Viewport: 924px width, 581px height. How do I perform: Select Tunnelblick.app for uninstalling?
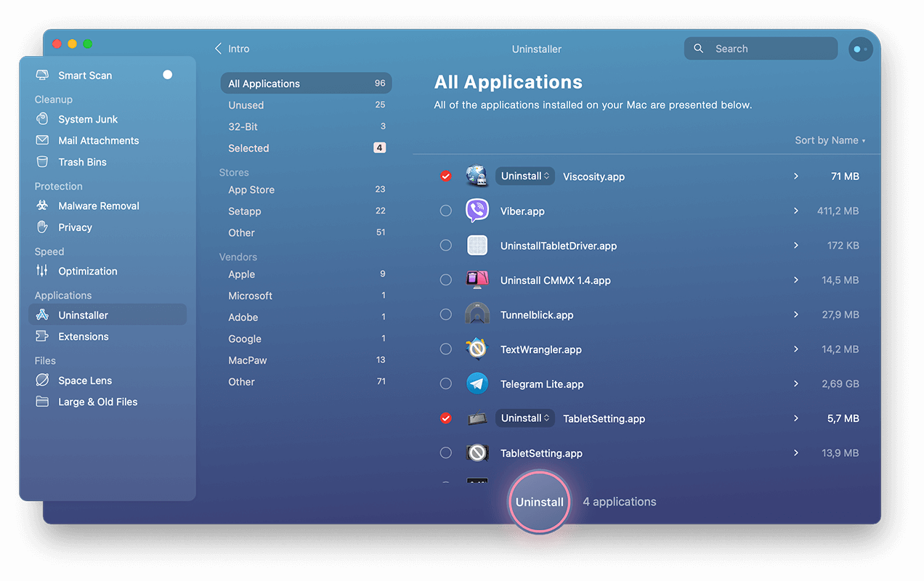click(x=445, y=314)
